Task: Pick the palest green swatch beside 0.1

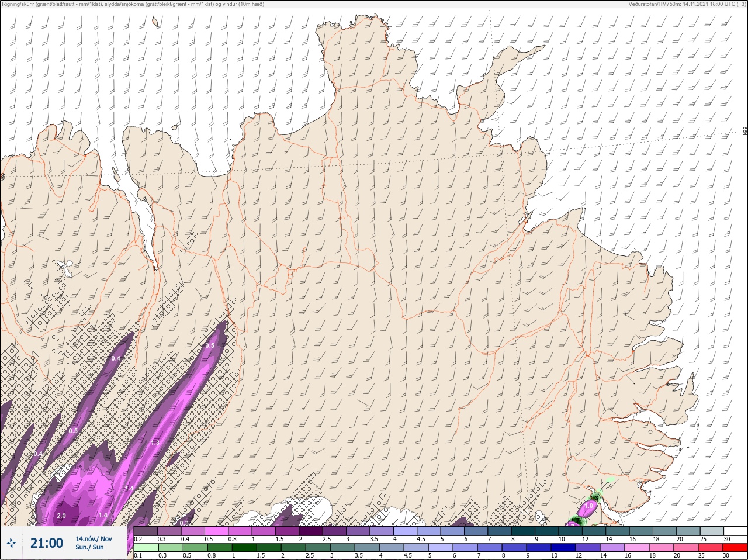Action: pyautogui.click(x=146, y=548)
